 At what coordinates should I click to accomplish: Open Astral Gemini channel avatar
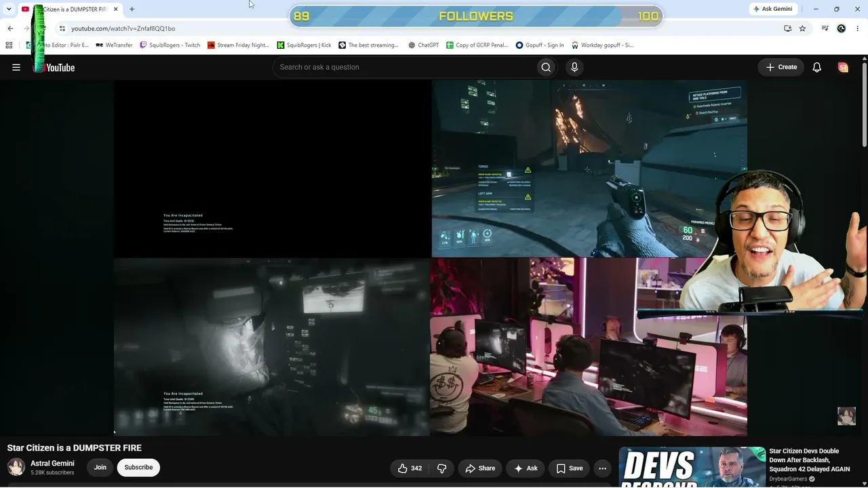[x=16, y=467]
